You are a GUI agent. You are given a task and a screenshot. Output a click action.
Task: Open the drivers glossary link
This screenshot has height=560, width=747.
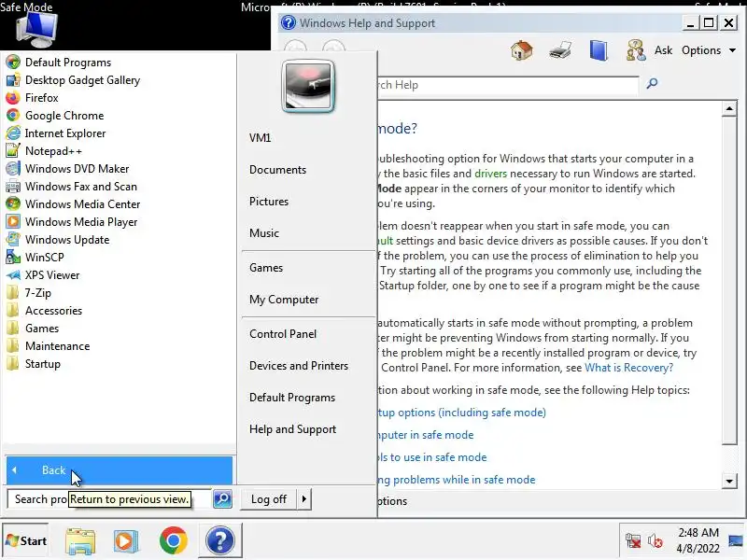pos(490,174)
